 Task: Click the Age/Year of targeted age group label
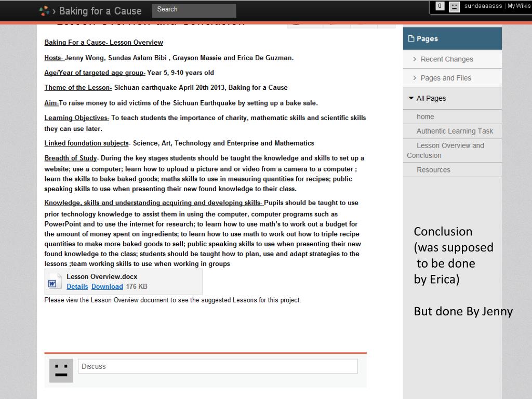coord(95,73)
